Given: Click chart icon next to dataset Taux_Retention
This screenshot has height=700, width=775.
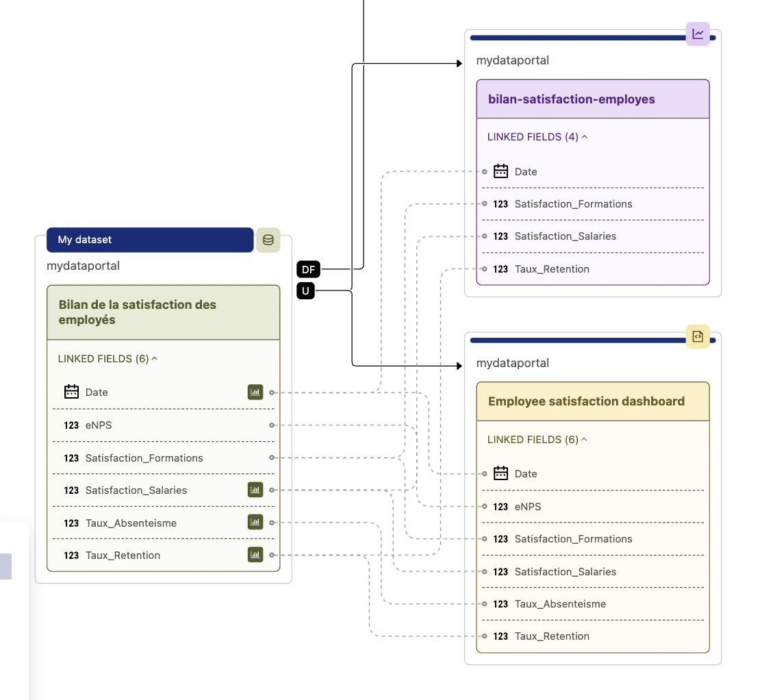Looking at the screenshot, I should [x=255, y=555].
